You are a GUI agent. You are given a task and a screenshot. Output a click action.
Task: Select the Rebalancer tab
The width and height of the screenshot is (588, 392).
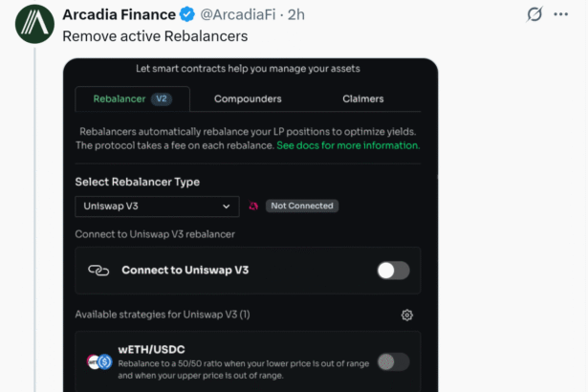point(131,98)
